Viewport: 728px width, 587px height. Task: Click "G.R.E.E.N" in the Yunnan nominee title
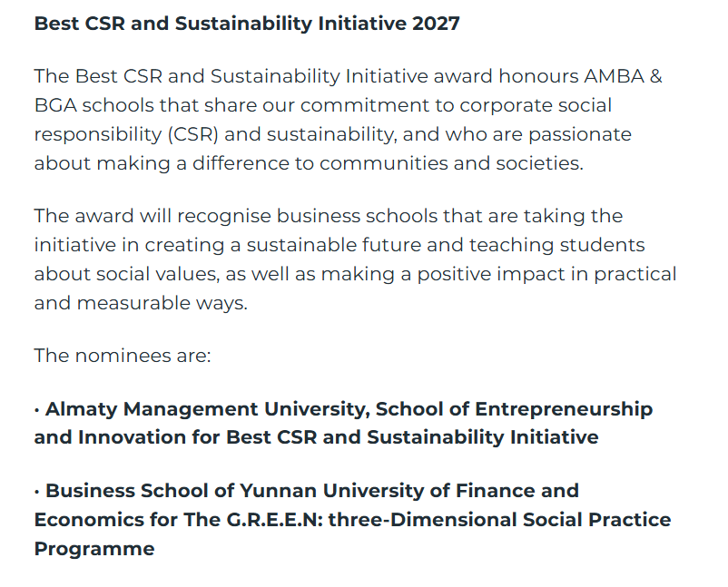(274, 520)
